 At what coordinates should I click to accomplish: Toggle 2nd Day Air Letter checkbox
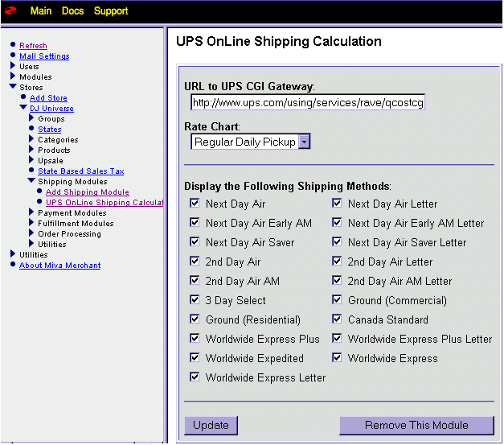coord(337,262)
